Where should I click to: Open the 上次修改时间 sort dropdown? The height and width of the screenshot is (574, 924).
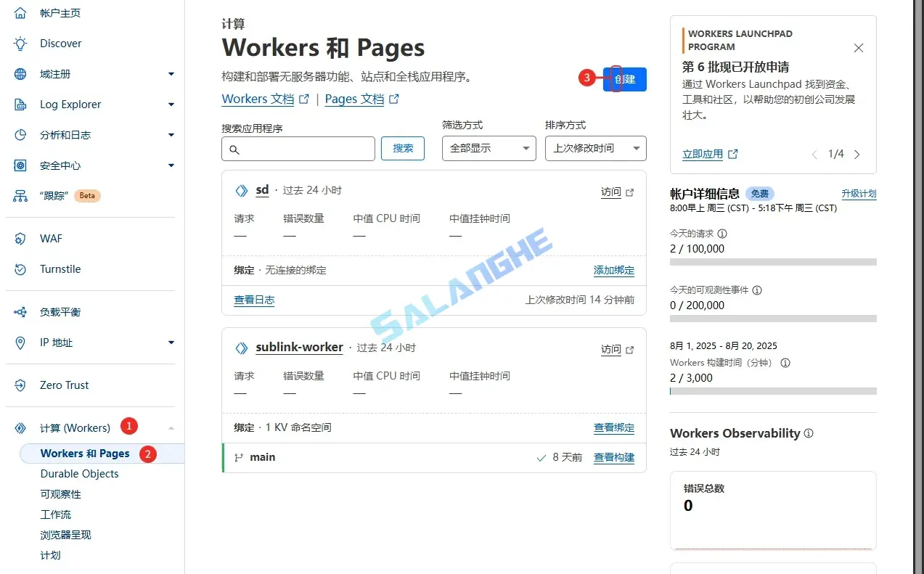(595, 148)
